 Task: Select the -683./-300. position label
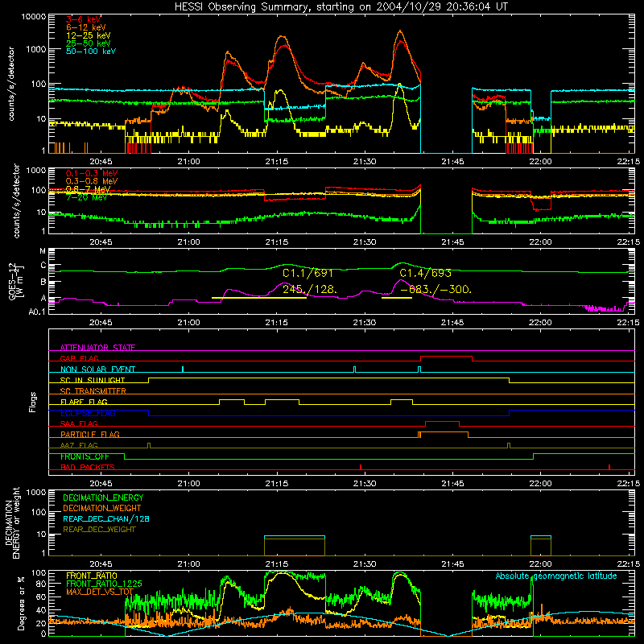(x=436, y=289)
